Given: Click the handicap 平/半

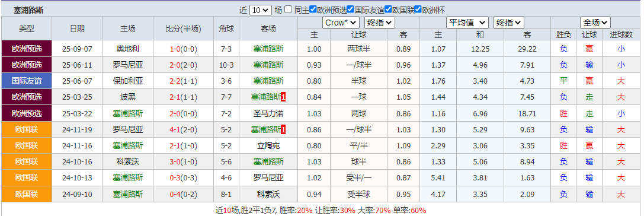Looking at the screenshot, I should pyautogui.click(x=358, y=145).
